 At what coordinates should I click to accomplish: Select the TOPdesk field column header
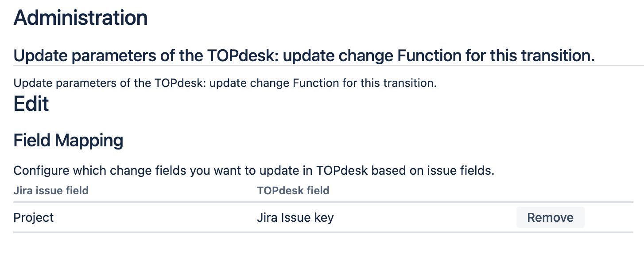[293, 191]
